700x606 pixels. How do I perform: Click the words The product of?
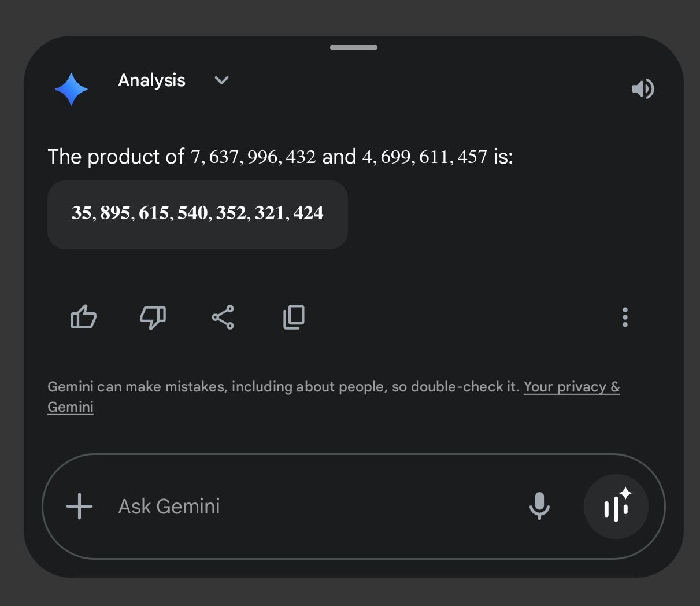click(x=116, y=157)
